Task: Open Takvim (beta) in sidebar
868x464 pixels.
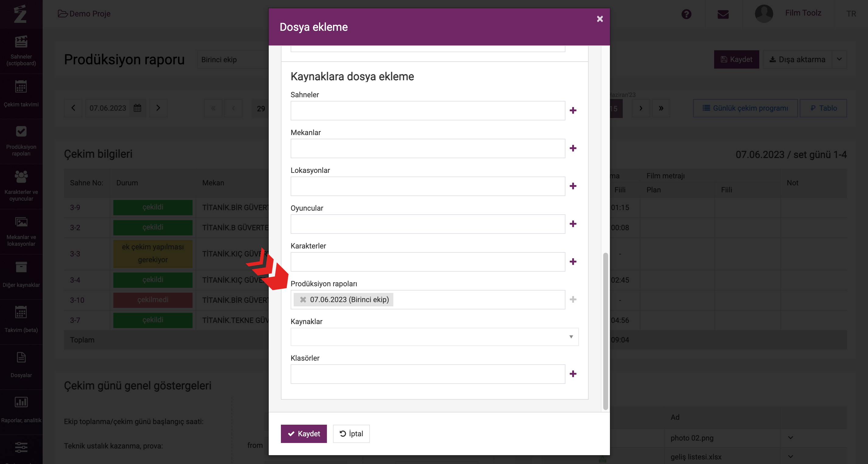Action: [21, 322]
